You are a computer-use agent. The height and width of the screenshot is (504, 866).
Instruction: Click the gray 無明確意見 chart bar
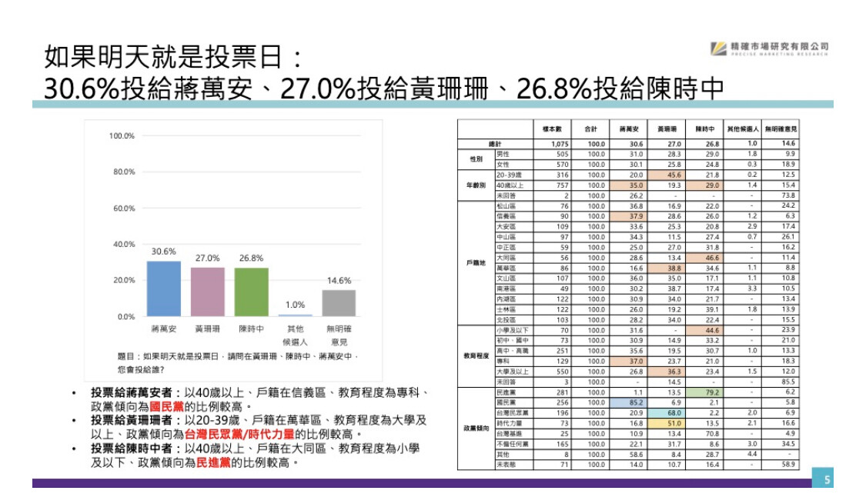pyautogui.click(x=339, y=303)
